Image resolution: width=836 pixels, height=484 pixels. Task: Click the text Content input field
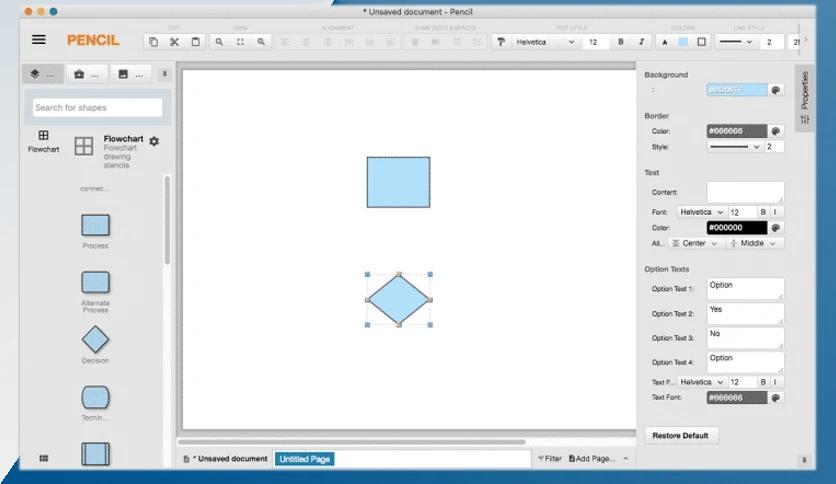coord(745,192)
